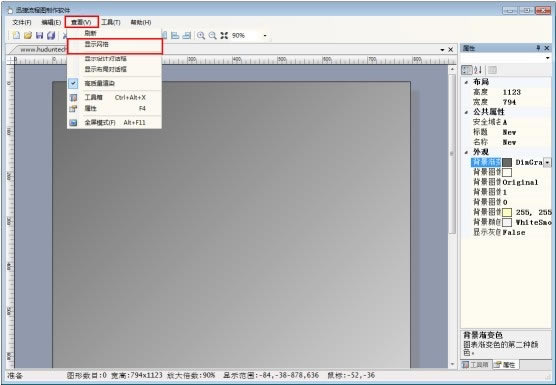This screenshot has width=556, height=385.
Task: Choose 全屏模式(F) Alt+F11 menu entry
Action: tap(114, 123)
